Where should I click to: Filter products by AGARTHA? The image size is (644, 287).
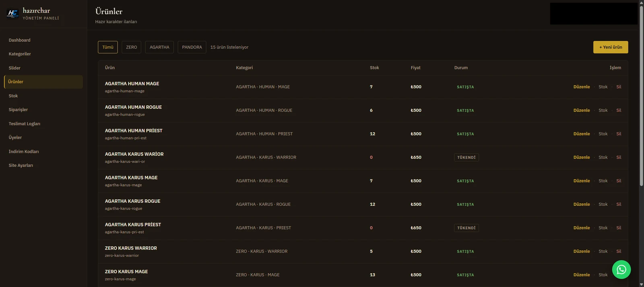click(159, 47)
